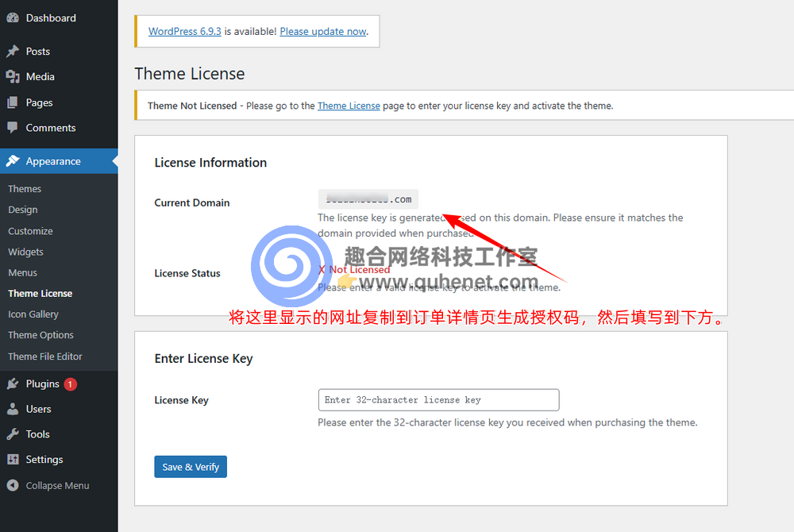Image resolution: width=794 pixels, height=532 pixels.
Task: Collapse the admin sidebar menu
Action: [x=48, y=485]
